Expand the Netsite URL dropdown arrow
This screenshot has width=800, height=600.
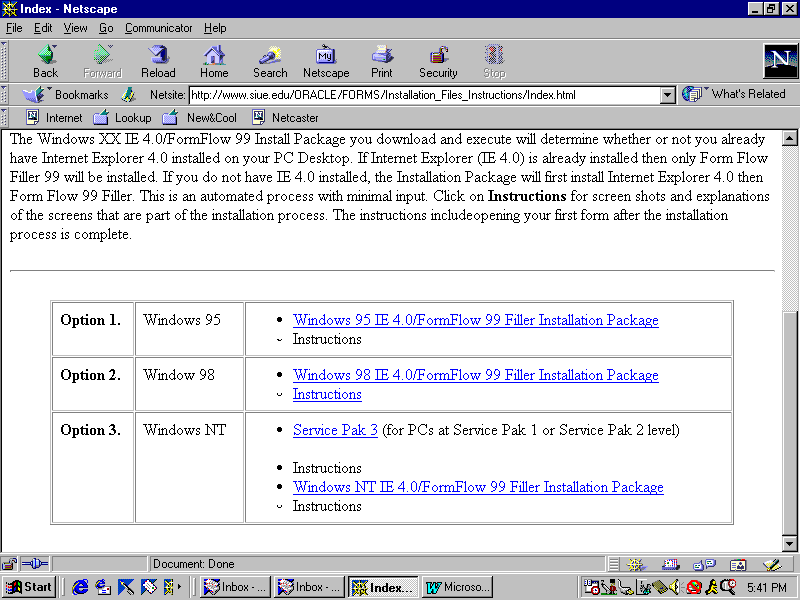(x=668, y=95)
